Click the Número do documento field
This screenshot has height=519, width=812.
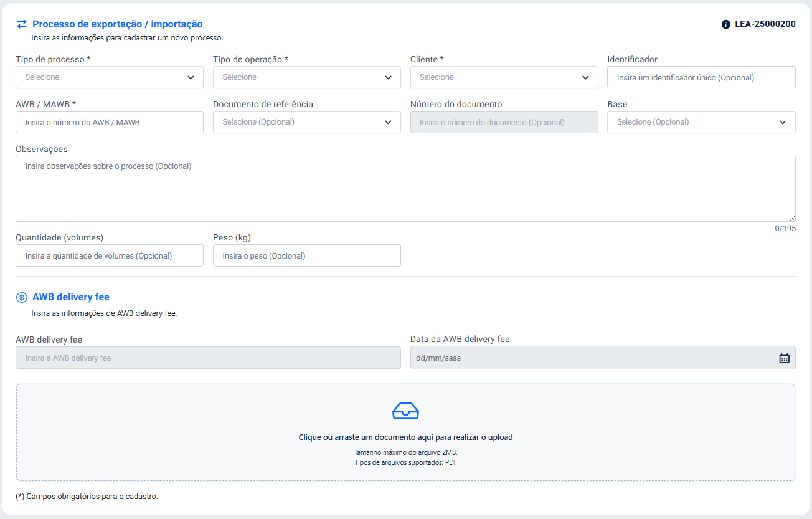504,122
